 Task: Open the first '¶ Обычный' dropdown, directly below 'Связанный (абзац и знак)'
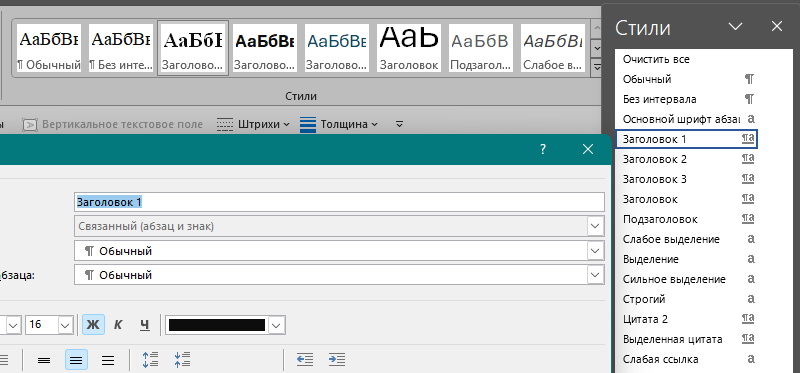pyautogui.click(x=595, y=251)
